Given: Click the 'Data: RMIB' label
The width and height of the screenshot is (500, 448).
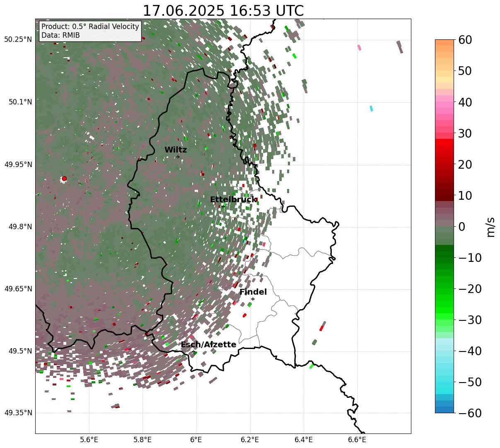Looking at the screenshot, I should (x=60, y=36).
